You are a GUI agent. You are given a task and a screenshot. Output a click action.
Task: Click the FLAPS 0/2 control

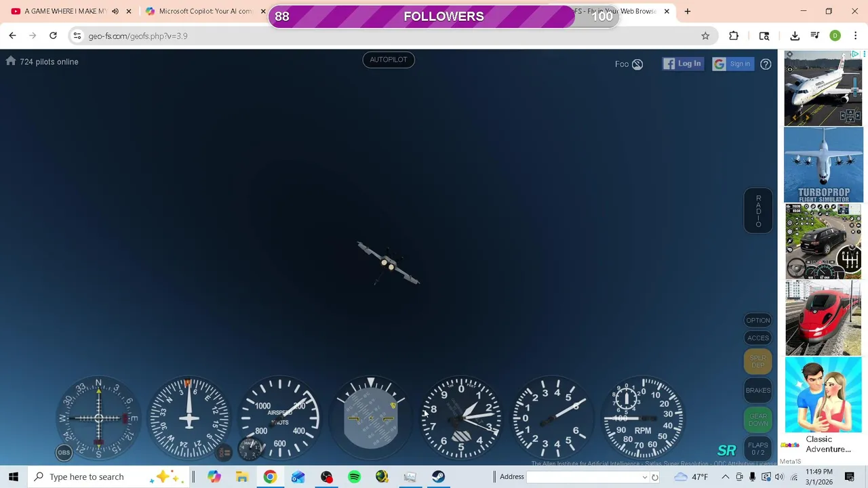point(758,449)
